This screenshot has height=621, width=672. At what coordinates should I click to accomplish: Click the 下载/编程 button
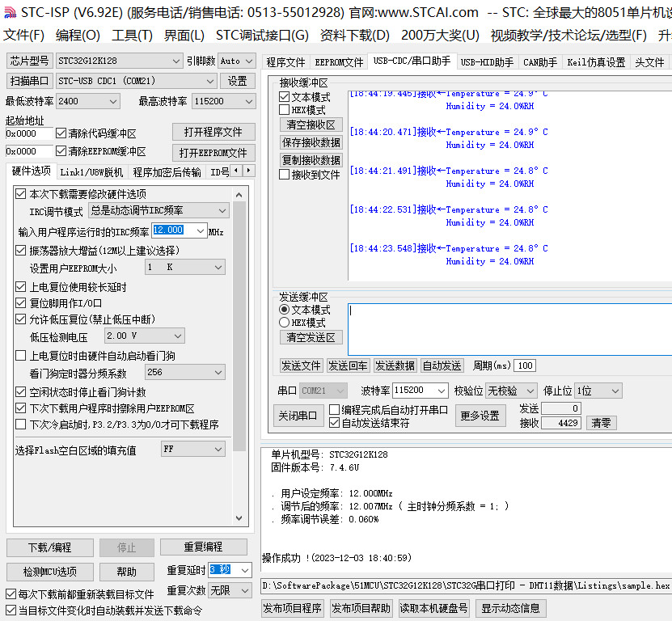click(x=49, y=547)
